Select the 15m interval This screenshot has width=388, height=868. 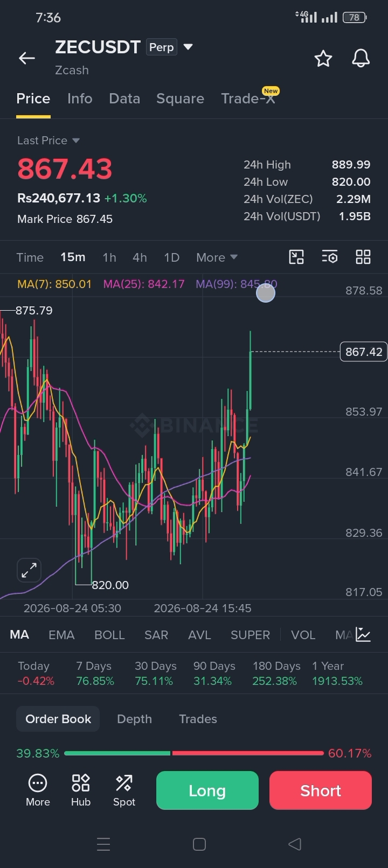pyautogui.click(x=73, y=257)
